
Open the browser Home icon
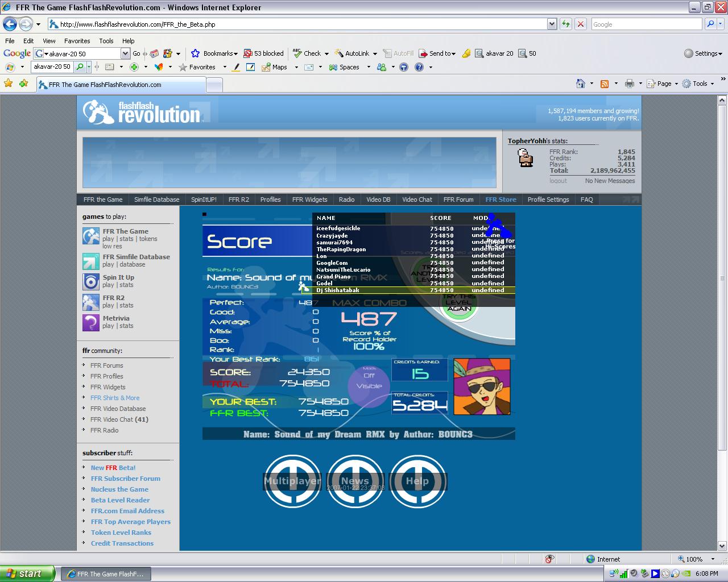580,84
